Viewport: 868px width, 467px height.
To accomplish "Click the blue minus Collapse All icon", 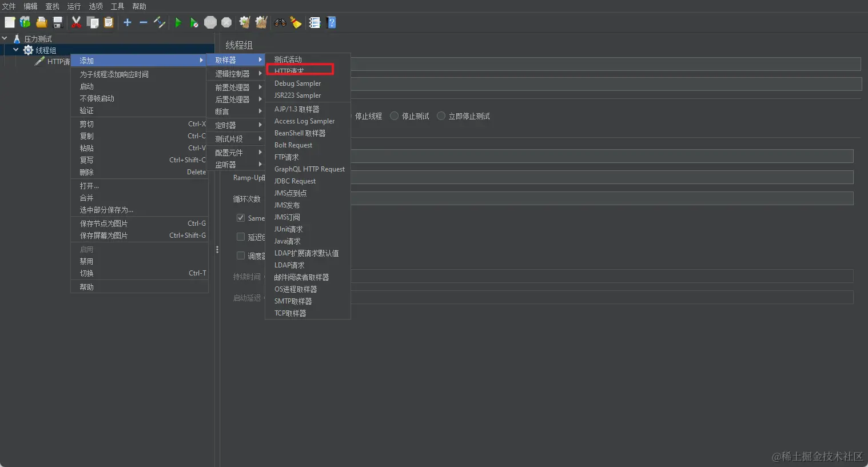I will pos(144,22).
